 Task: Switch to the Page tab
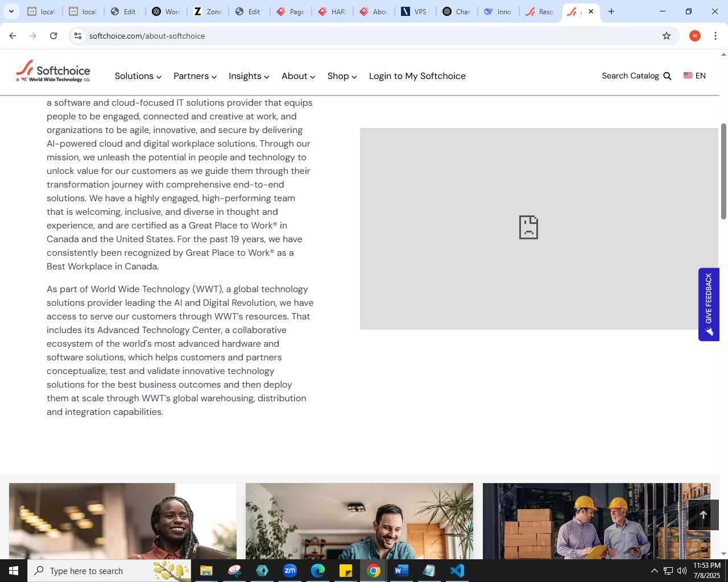pos(291,11)
